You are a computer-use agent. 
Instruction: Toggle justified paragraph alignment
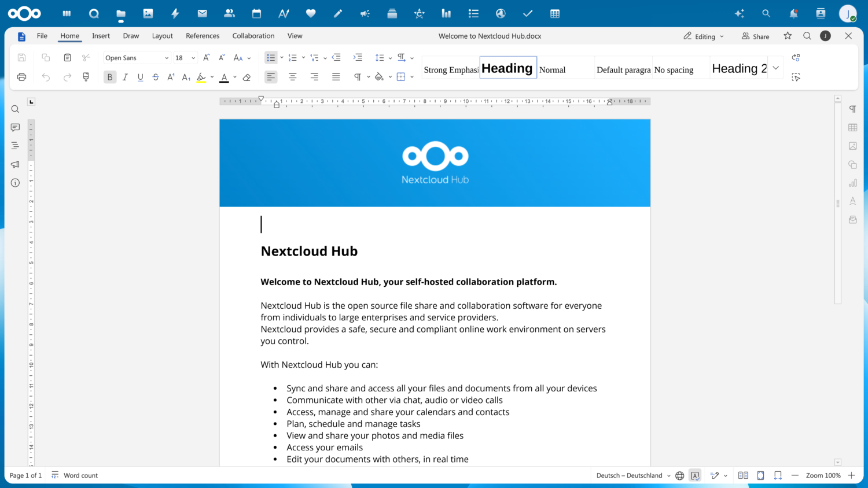click(x=336, y=76)
